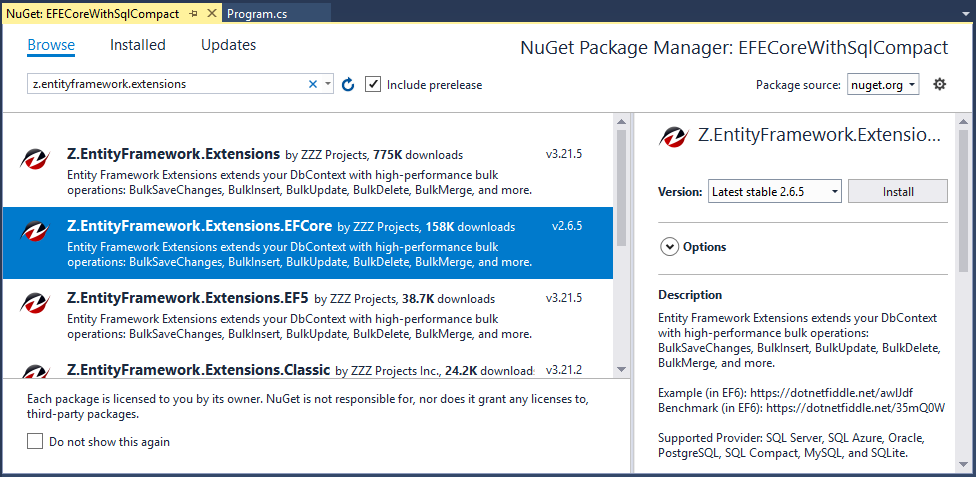The height and width of the screenshot is (477, 976).
Task: Switch to the Program.cs tab
Action: (x=257, y=14)
